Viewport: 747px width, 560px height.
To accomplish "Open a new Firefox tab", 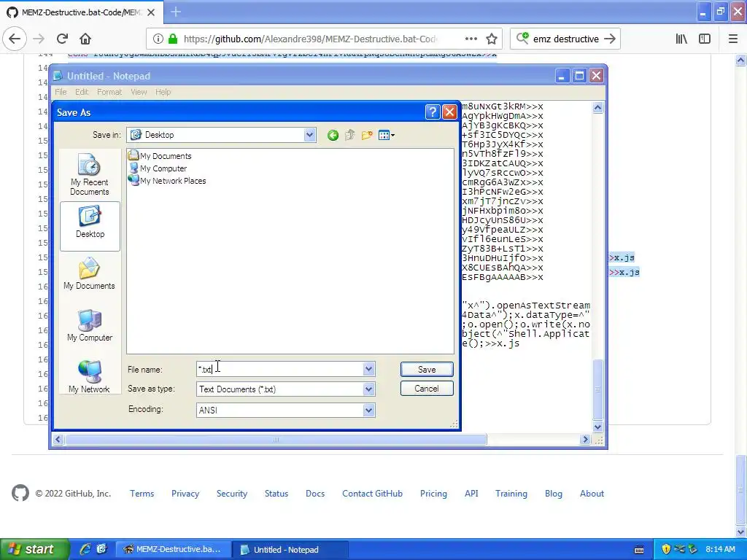I will 176,12.
